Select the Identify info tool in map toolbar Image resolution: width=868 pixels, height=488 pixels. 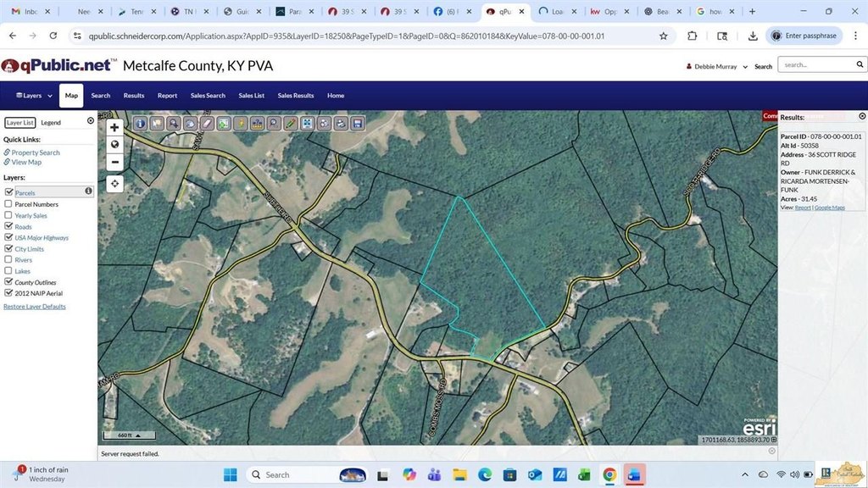click(141, 124)
